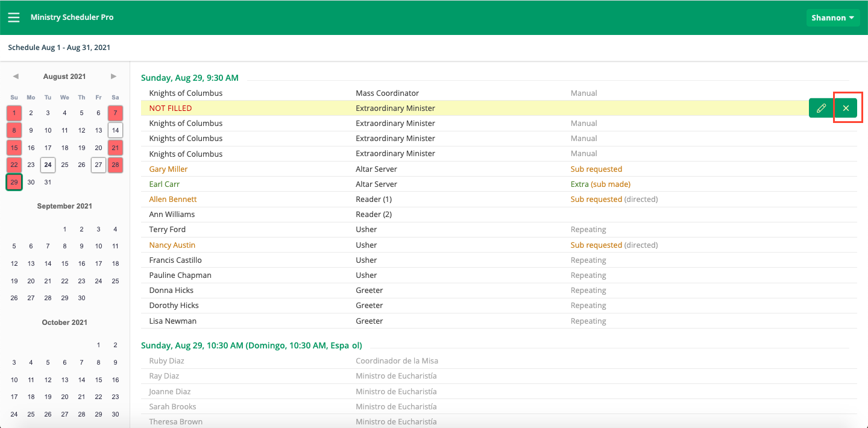Open the hamburger navigation menu
The width and height of the screenshot is (868, 428).
[x=14, y=17]
